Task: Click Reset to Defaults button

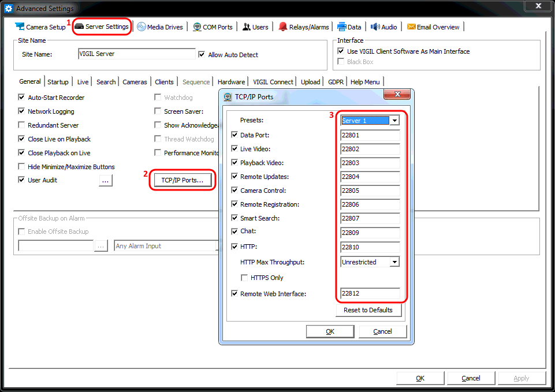Action: [x=368, y=310]
